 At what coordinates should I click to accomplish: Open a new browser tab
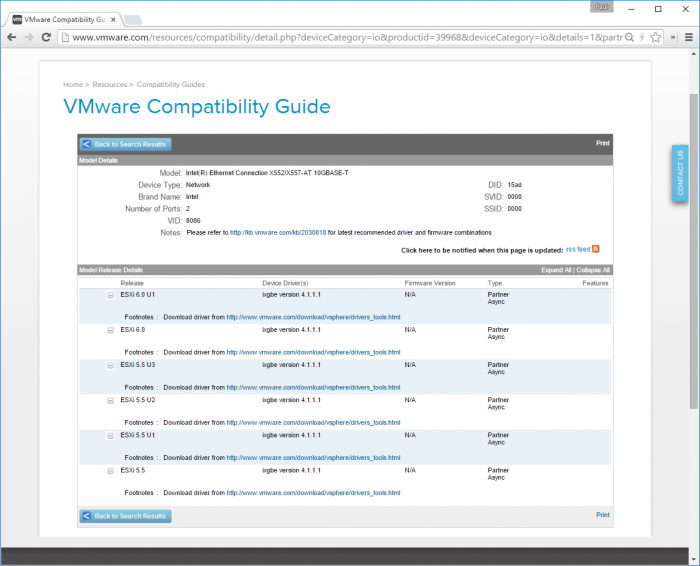tap(133, 20)
